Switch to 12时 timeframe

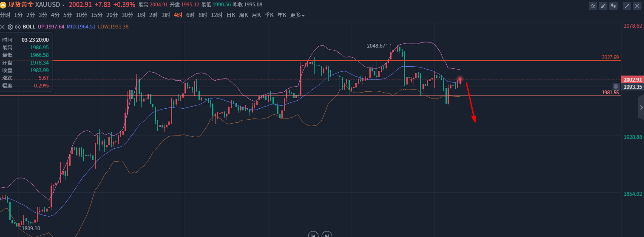click(x=217, y=15)
